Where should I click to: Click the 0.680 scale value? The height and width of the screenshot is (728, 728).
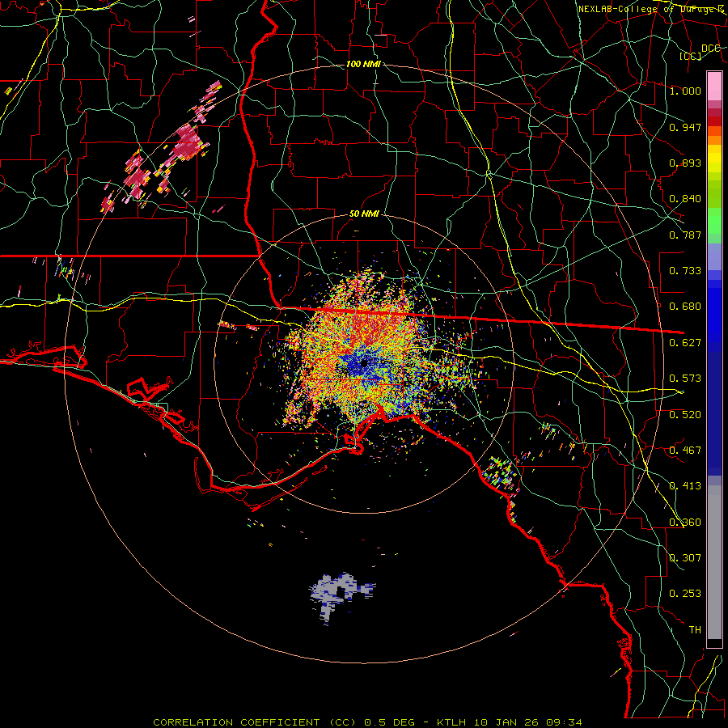685,306
